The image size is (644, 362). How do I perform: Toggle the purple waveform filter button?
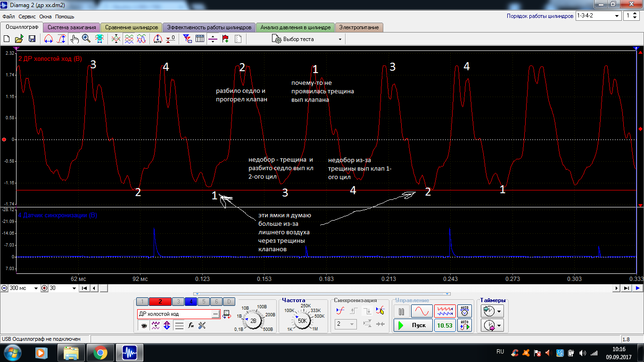coord(155,325)
